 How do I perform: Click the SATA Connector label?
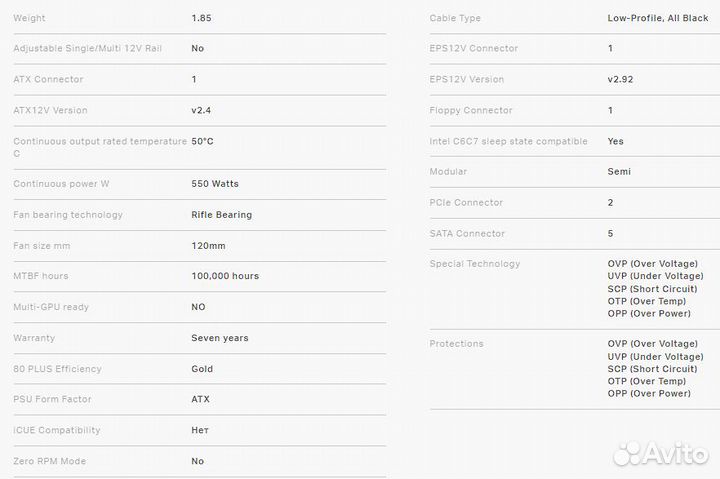467,233
